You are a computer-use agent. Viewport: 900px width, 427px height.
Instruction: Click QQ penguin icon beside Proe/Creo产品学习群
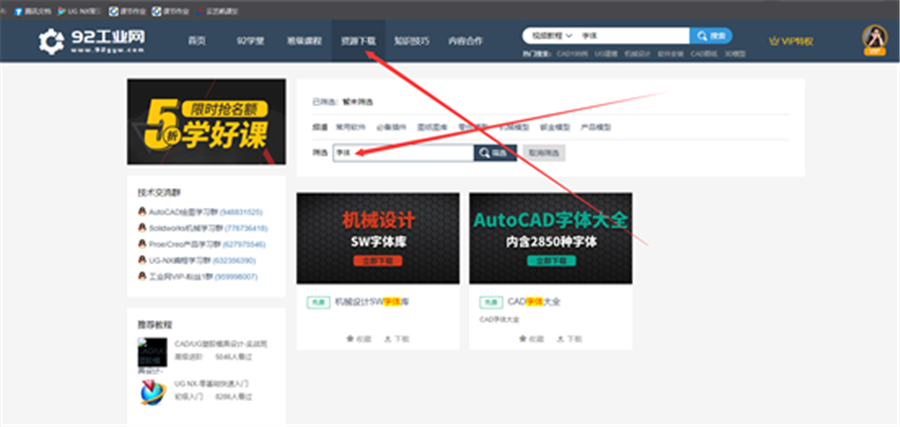pos(142,243)
